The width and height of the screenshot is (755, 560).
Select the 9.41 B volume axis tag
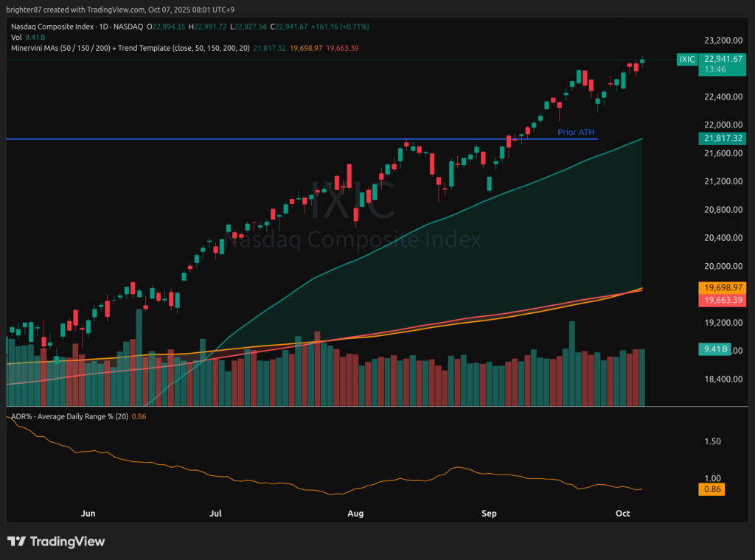[711, 350]
